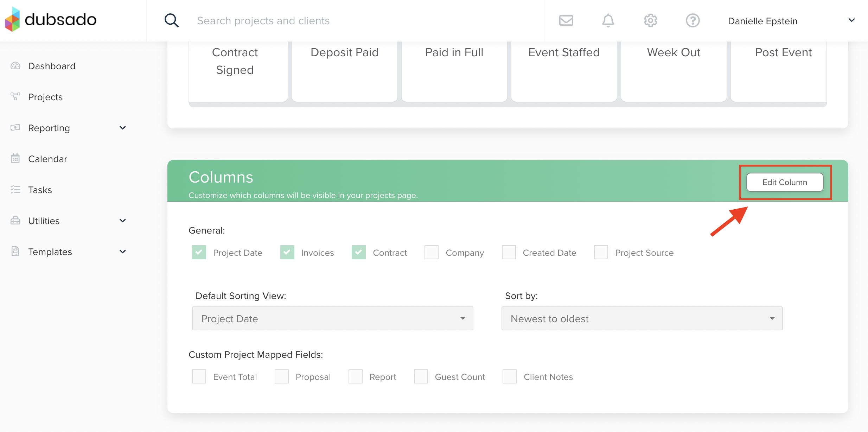Enable the Company column checkbox
Screen dimensions: 868x432
pyautogui.click(x=432, y=252)
